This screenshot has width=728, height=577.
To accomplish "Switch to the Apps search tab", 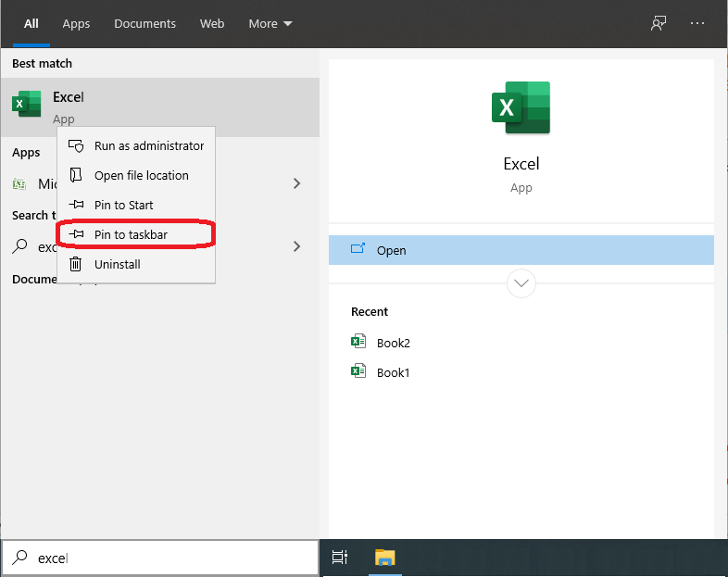I will pos(76,24).
